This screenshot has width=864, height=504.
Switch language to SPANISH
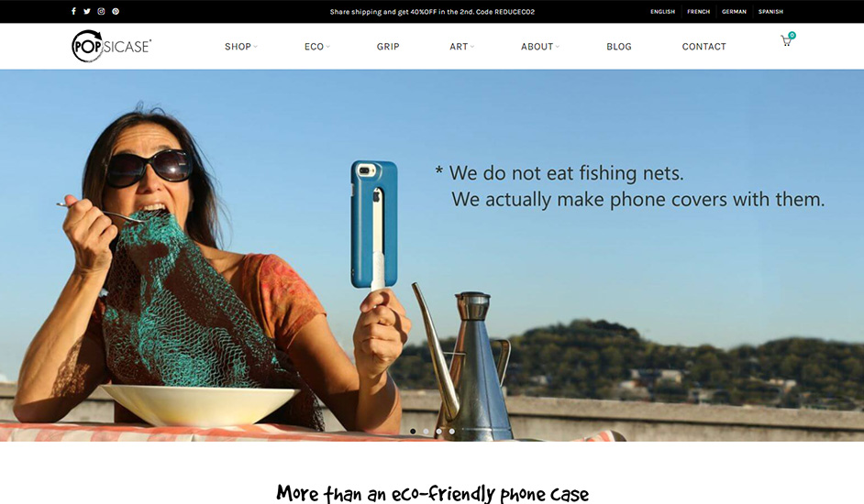click(x=770, y=12)
